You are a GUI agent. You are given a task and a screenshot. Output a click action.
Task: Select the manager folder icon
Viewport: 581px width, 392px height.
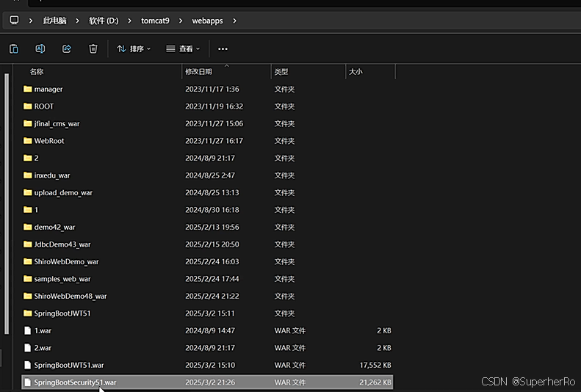pos(27,89)
